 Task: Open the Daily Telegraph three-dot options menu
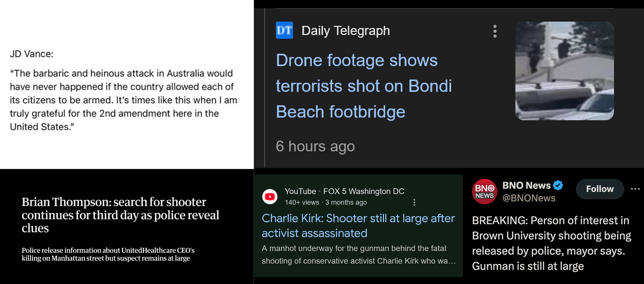(495, 31)
